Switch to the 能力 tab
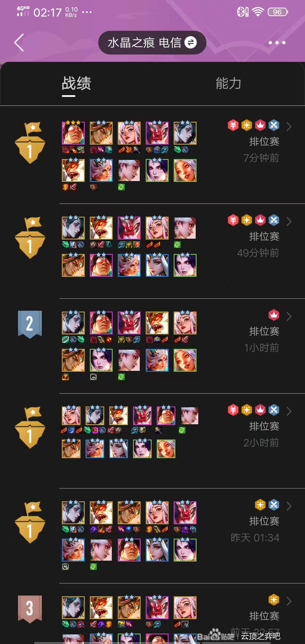 228,83
